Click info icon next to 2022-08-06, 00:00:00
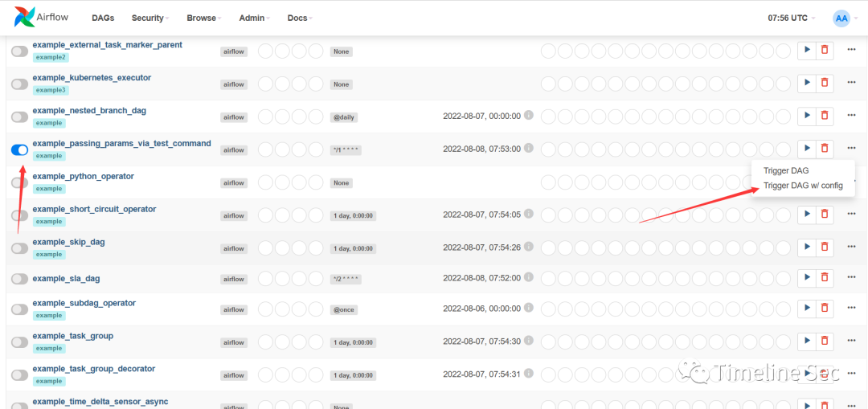868x409 pixels. (529, 308)
